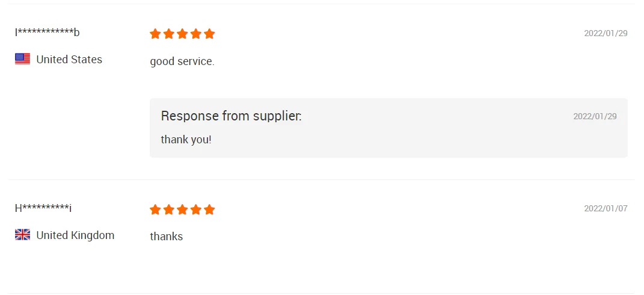644x295 pixels.
Task: Click first star of the thanks review
Action: click(x=155, y=210)
